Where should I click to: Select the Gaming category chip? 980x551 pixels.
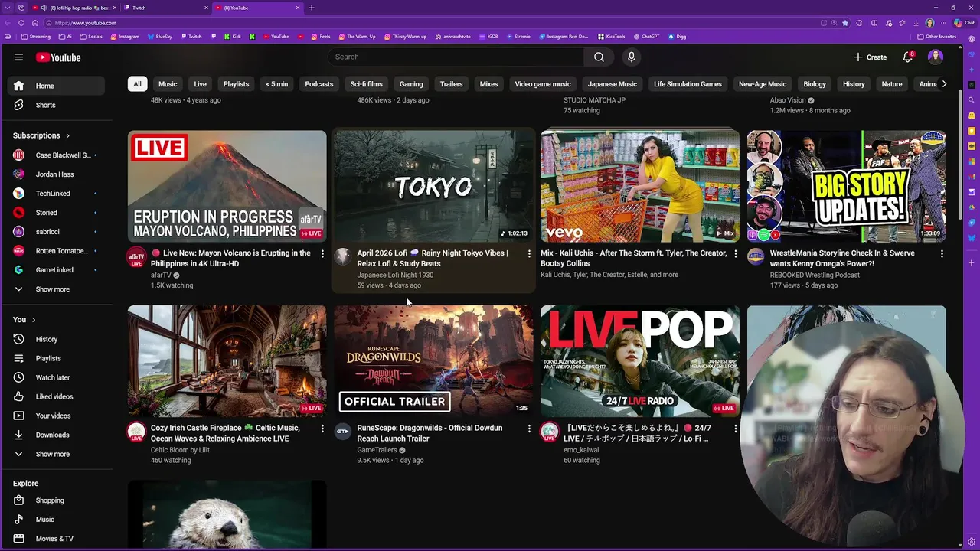(411, 84)
